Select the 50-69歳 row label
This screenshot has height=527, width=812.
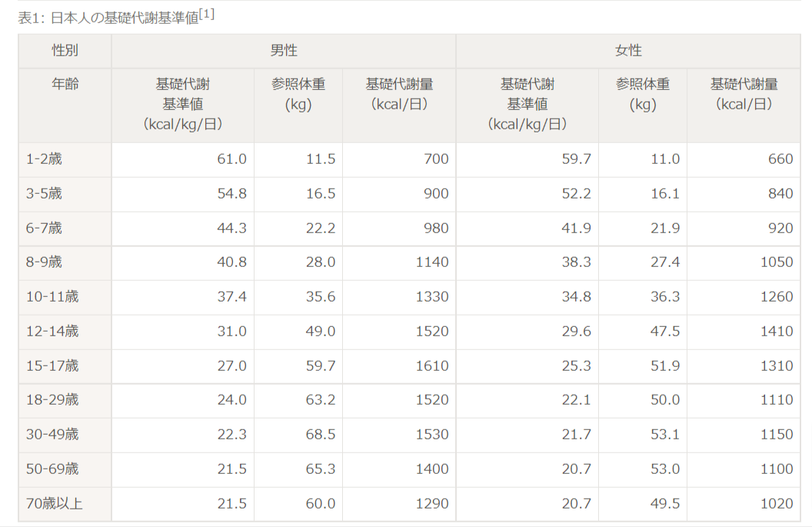coord(52,469)
